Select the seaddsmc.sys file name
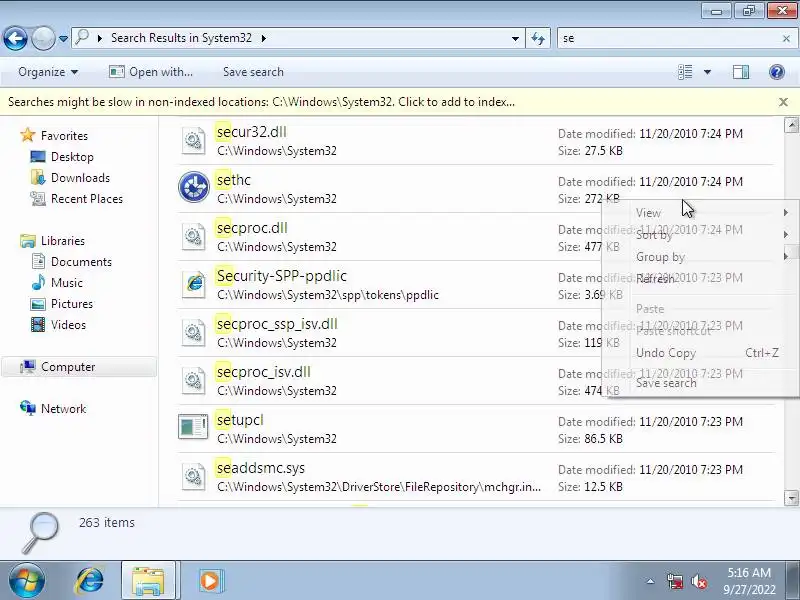This screenshot has width=800, height=600. click(261, 468)
